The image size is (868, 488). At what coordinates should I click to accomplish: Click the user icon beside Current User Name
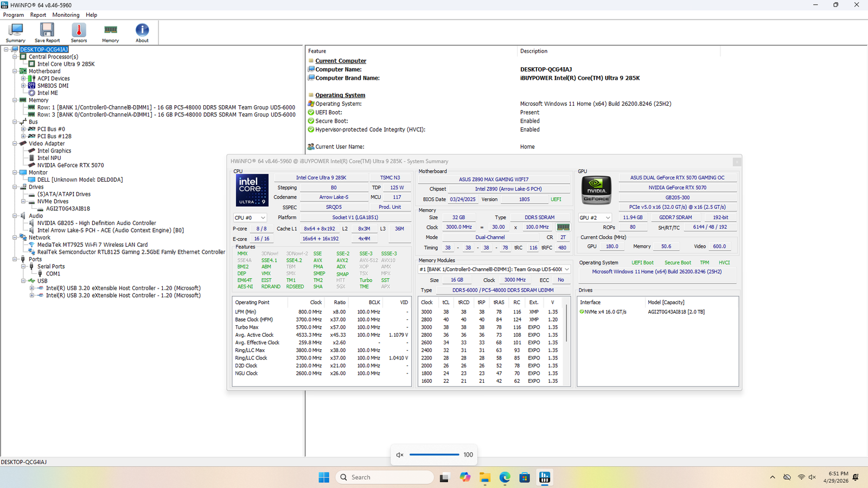(311, 146)
